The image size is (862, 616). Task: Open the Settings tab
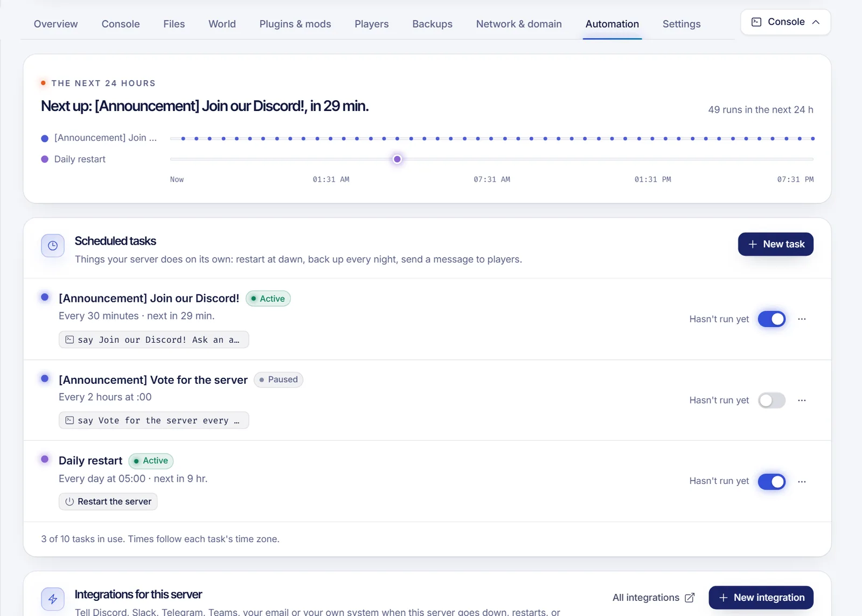682,24
